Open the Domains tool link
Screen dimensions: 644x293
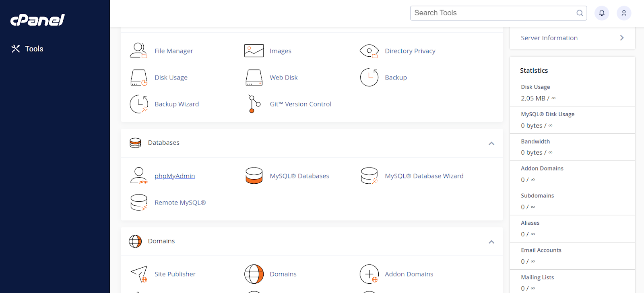click(x=283, y=274)
